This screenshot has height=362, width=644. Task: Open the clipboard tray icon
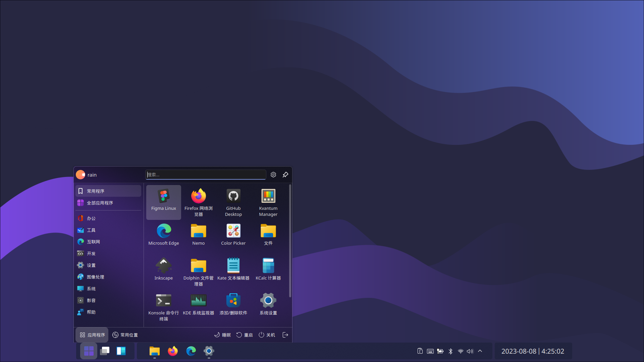[420, 351]
